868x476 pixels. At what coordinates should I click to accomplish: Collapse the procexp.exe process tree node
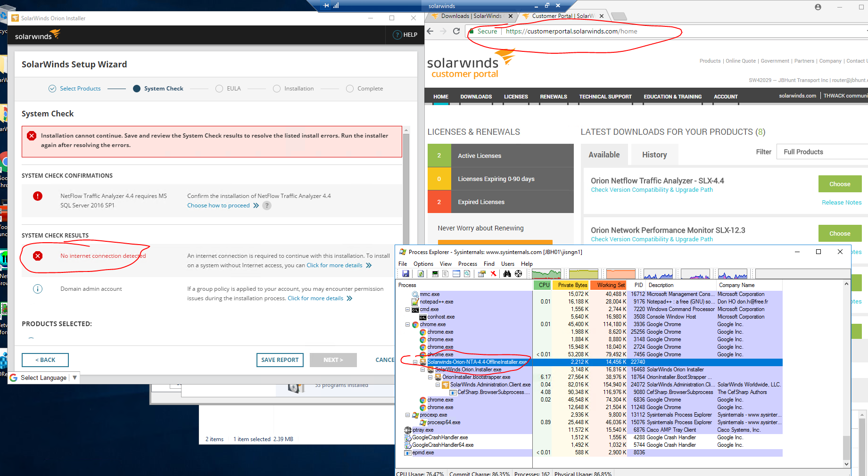408,415
